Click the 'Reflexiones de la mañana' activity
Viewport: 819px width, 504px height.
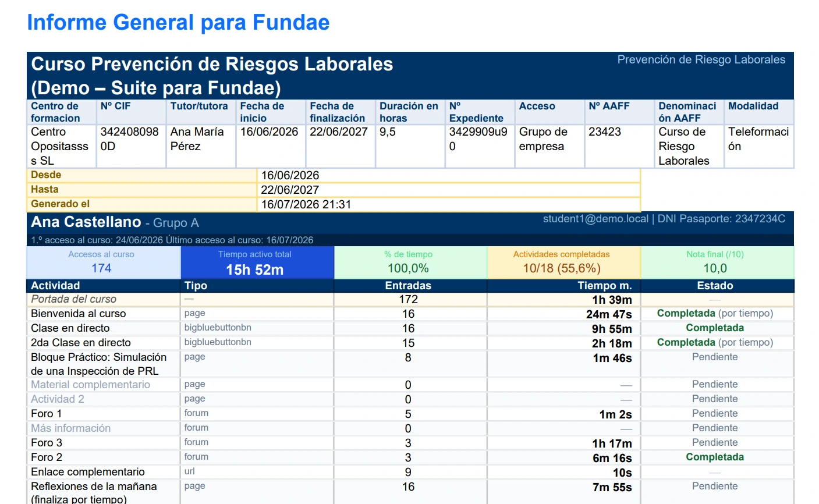point(94,492)
